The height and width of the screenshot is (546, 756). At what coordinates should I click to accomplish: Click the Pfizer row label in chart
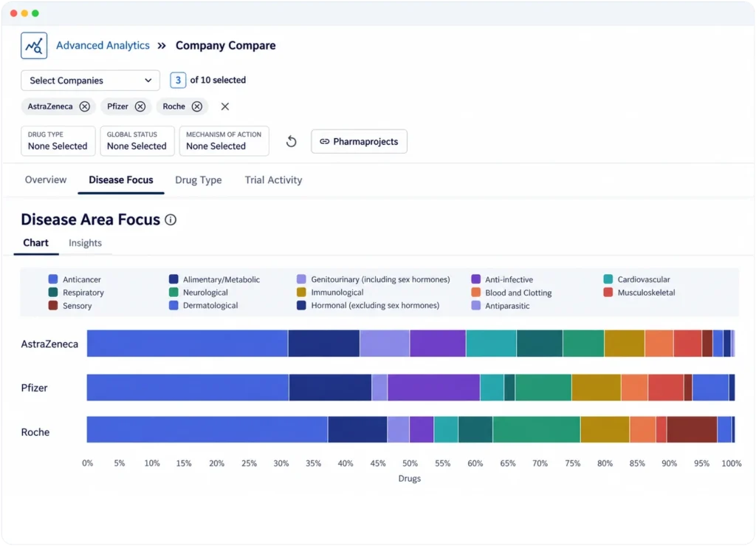(34, 388)
